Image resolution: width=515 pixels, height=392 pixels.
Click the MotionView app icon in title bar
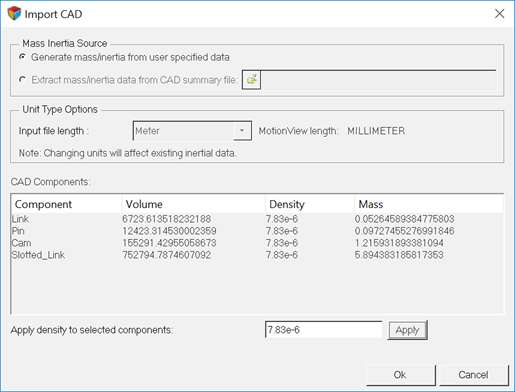click(x=14, y=14)
